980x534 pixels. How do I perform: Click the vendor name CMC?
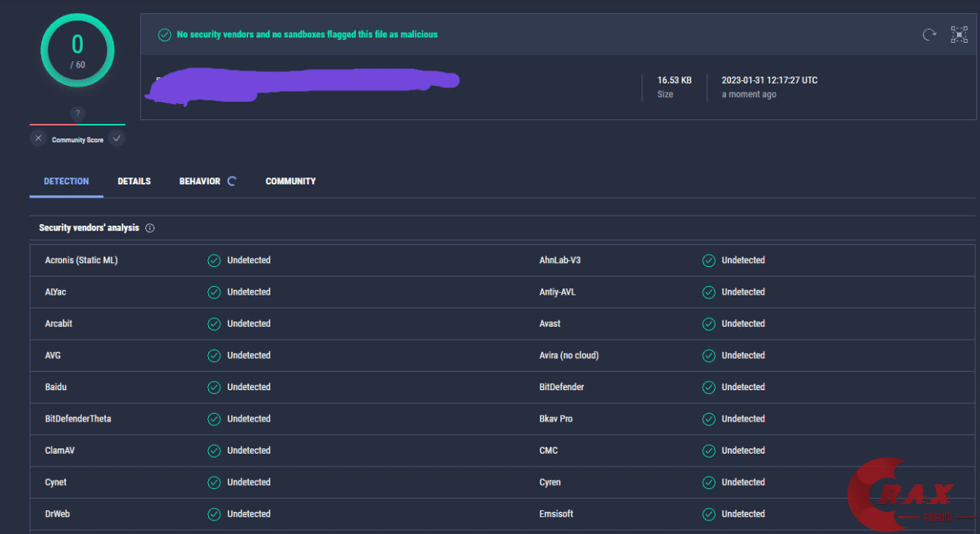tap(549, 451)
